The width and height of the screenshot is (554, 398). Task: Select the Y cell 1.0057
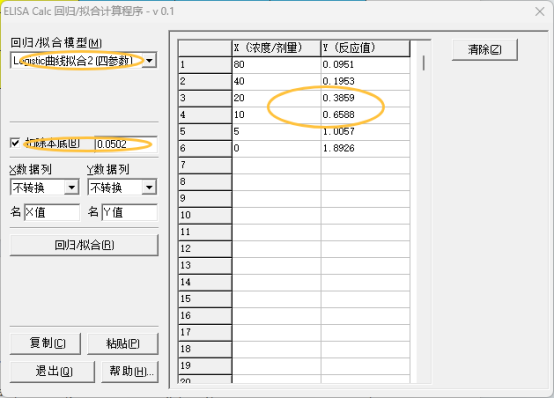(x=365, y=132)
